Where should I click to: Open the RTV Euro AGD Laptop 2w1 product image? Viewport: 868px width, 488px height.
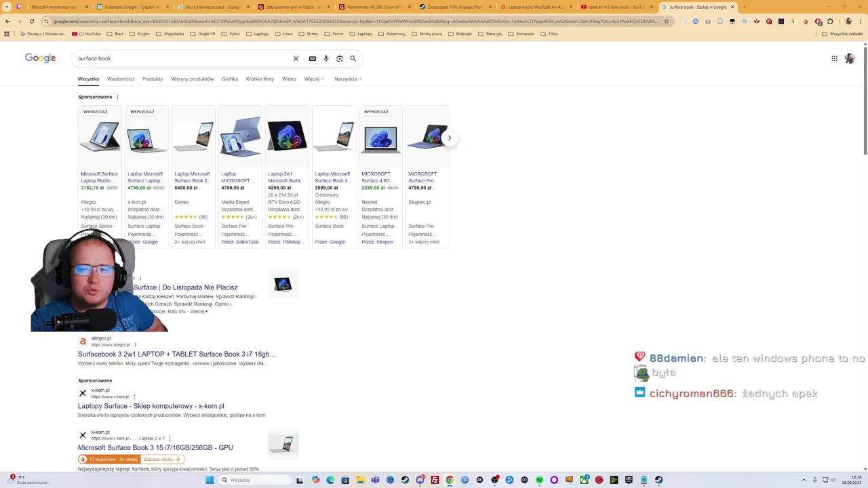click(287, 138)
